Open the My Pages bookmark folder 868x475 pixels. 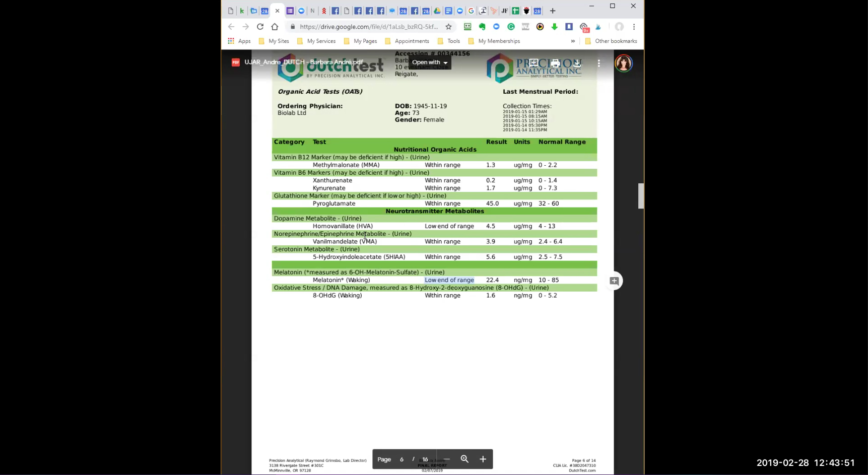click(x=360, y=41)
